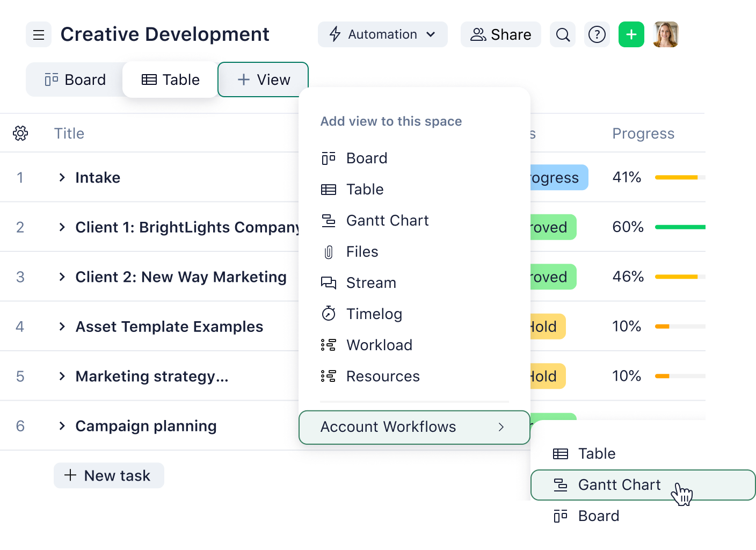The width and height of the screenshot is (756, 550).
Task: Select the Resources view icon
Action: point(329,376)
